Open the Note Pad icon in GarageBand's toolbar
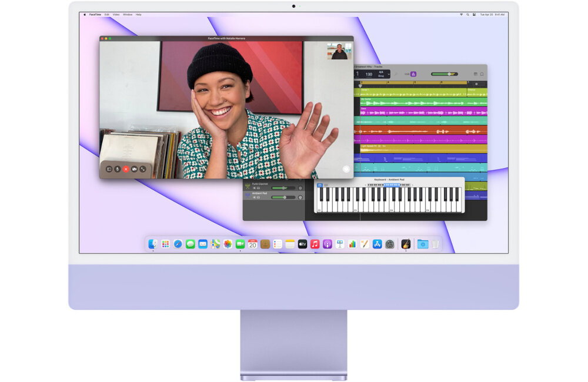This screenshot has width=588, height=382. coord(482,74)
